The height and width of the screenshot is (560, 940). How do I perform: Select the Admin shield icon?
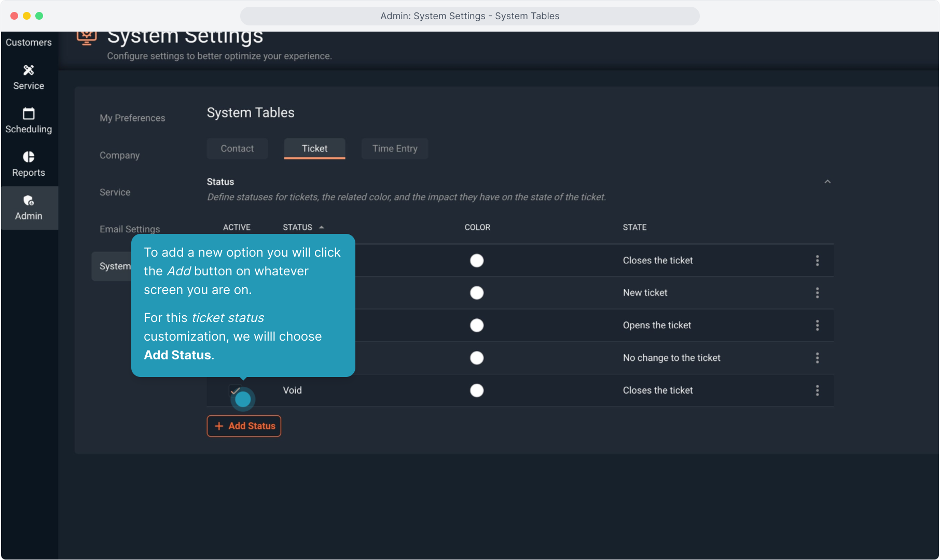29,201
